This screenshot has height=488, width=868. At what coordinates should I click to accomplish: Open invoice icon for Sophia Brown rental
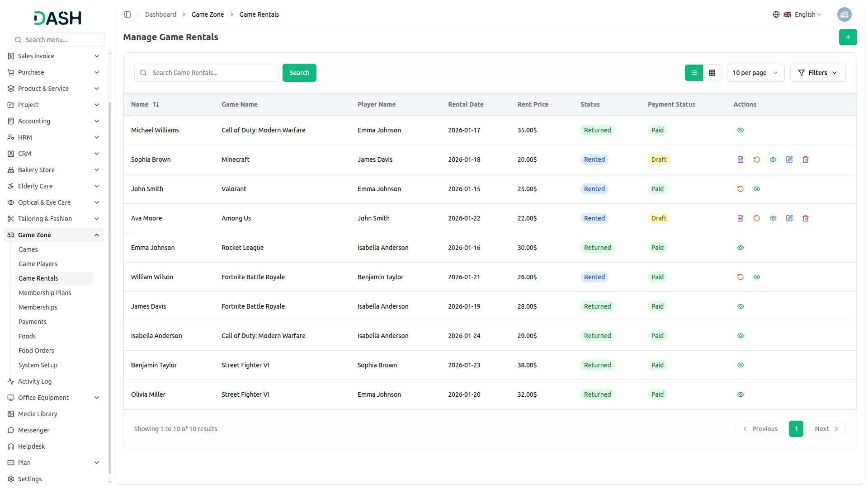point(741,160)
